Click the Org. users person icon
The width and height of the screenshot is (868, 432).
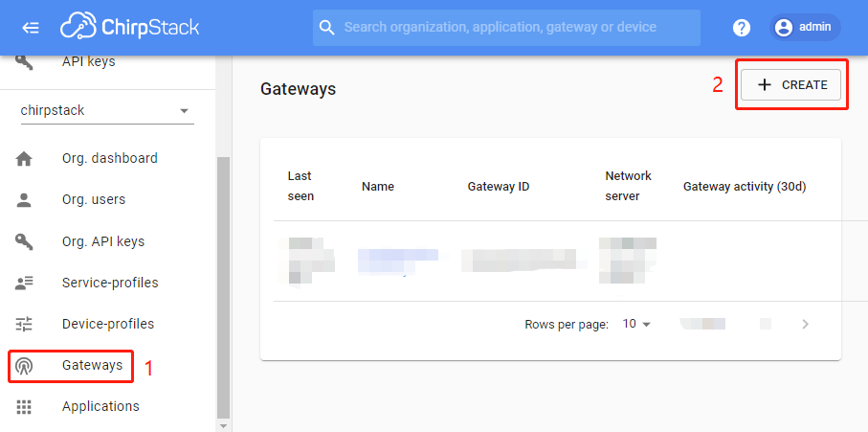(x=24, y=200)
